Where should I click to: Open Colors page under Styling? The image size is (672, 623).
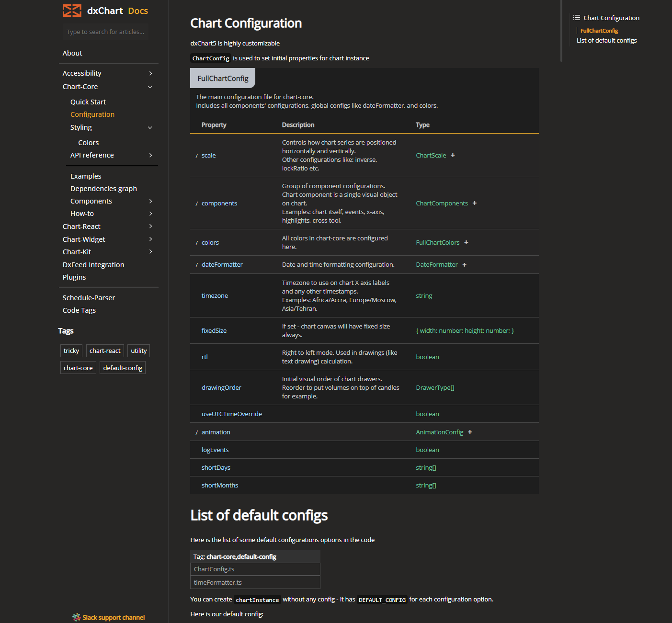pyautogui.click(x=89, y=143)
